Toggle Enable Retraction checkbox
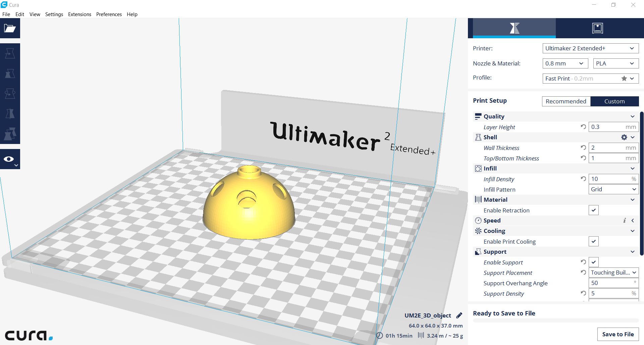This screenshot has width=644, height=345. pos(593,210)
